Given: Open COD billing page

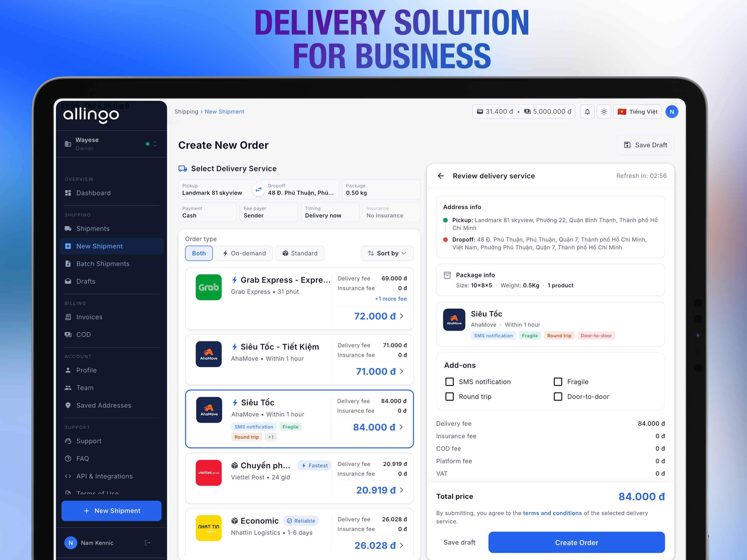Looking at the screenshot, I should click(x=112, y=334).
